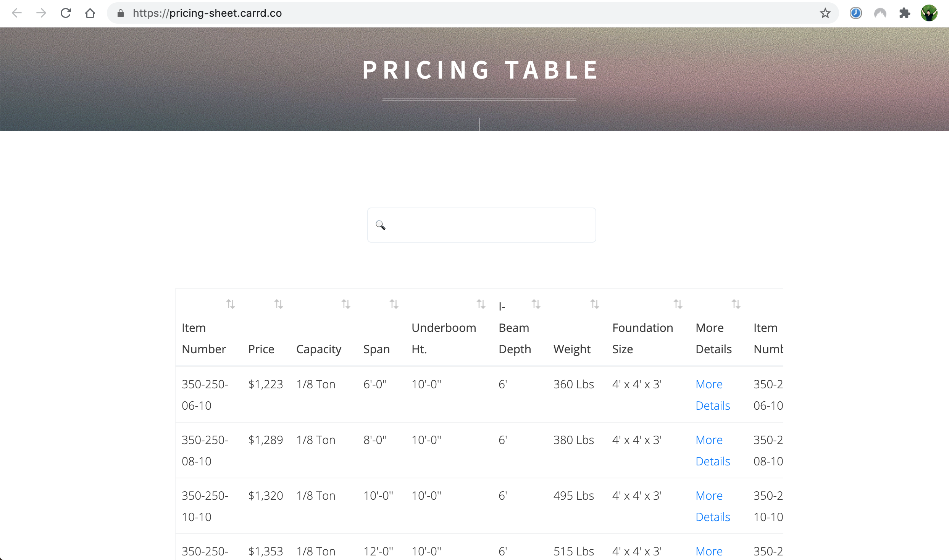949x560 pixels.
Task: Click the PRICING TABLE heading
Action: pos(481,70)
